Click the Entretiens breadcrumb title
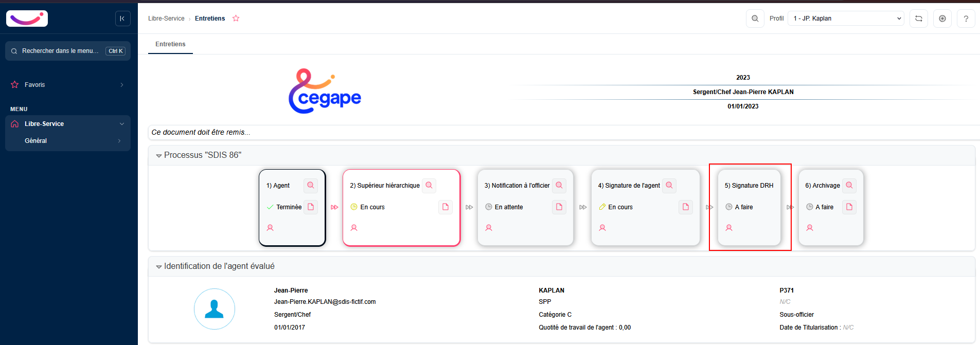 click(x=210, y=19)
